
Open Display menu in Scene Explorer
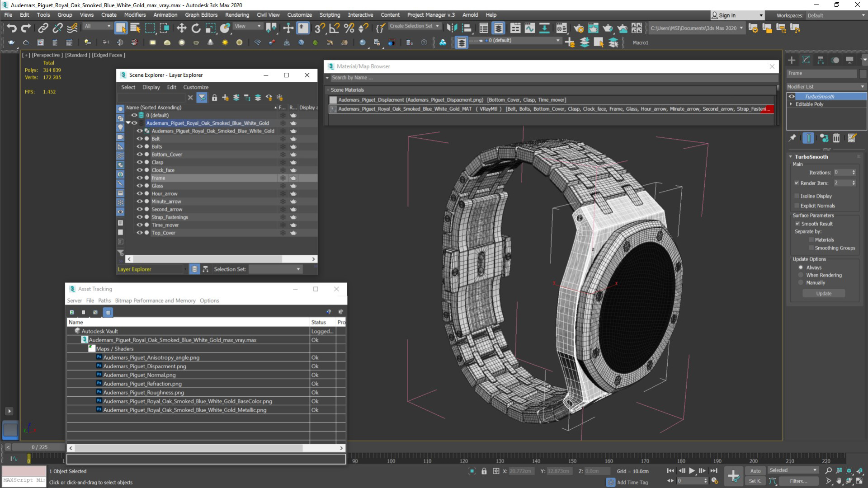[x=151, y=87]
